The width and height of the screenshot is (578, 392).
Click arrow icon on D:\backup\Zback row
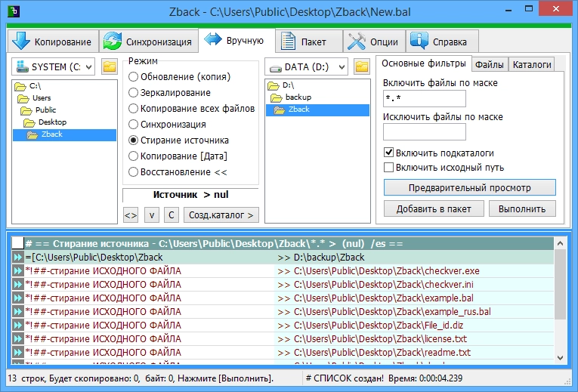17,257
